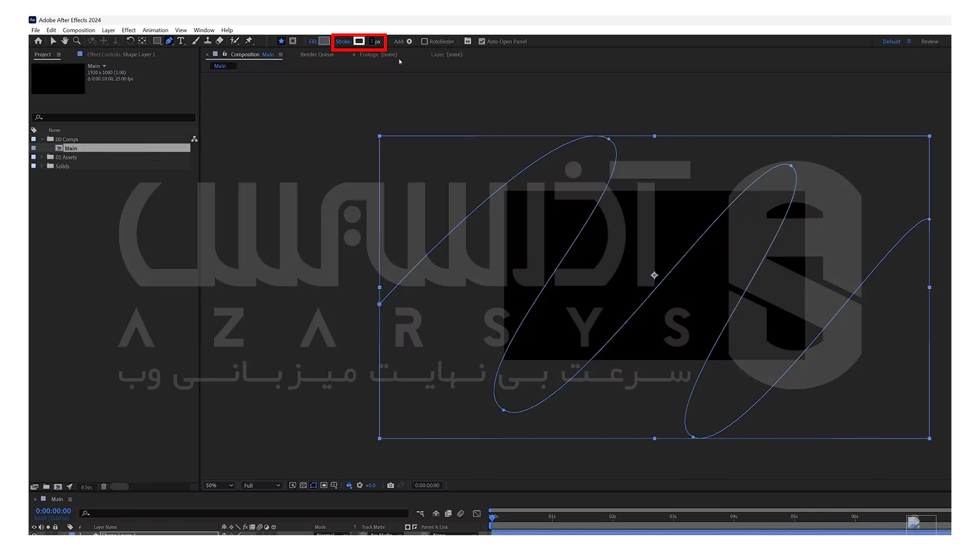Switch to the Review workspace

click(x=929, y=41)
